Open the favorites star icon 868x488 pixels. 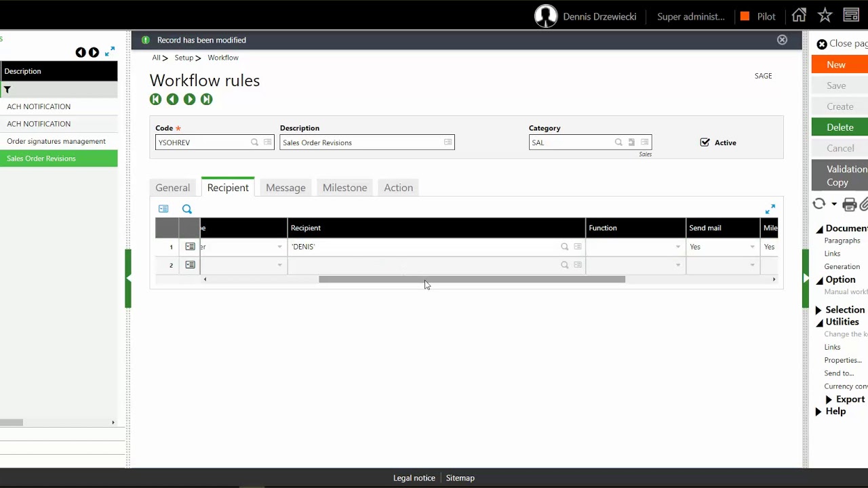tap(825, 16)
